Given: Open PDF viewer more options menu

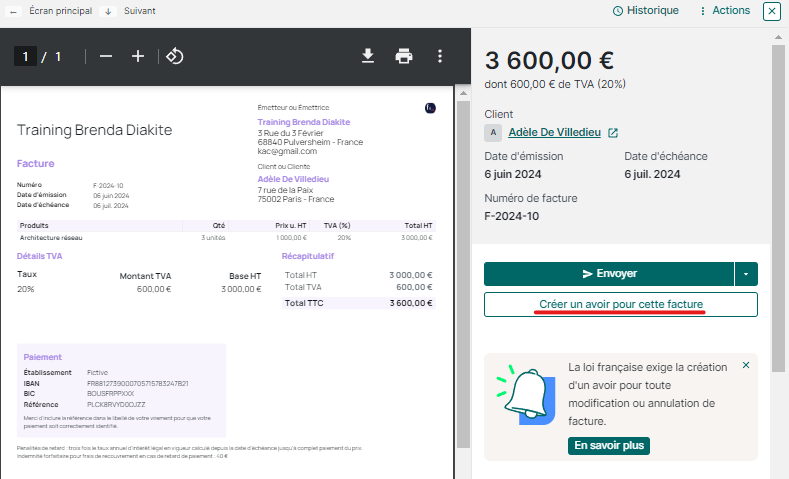Looking at the screenshot, I should 440,56.
